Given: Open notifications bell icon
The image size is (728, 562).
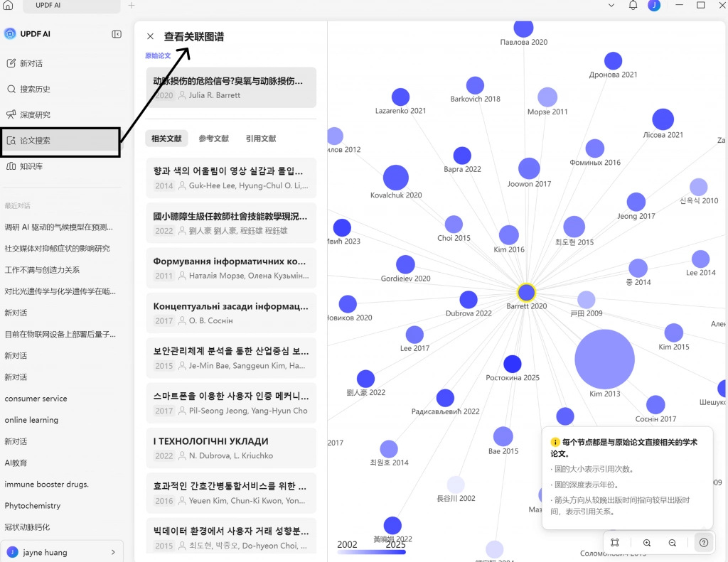Looking at the screenshot, I should point(633,6).
